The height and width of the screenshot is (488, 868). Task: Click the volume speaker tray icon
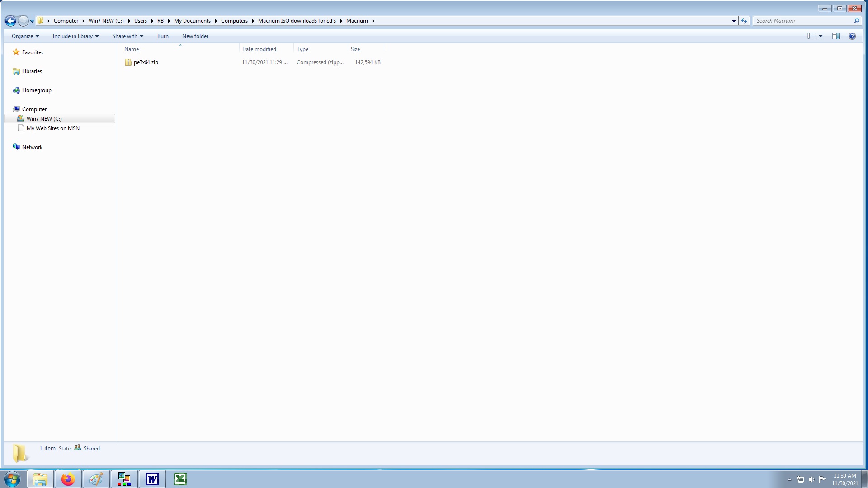pyautogui.click(x=811, y=479)
